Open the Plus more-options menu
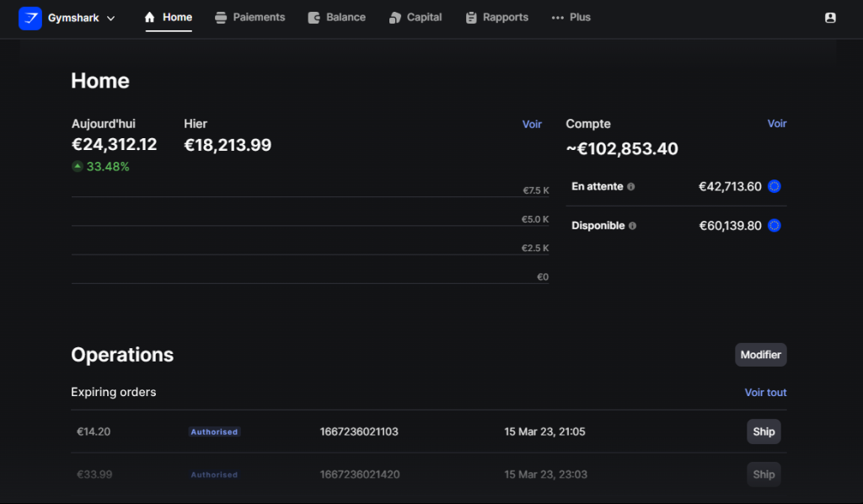This screenshot has width=863, height=504. 571,18
